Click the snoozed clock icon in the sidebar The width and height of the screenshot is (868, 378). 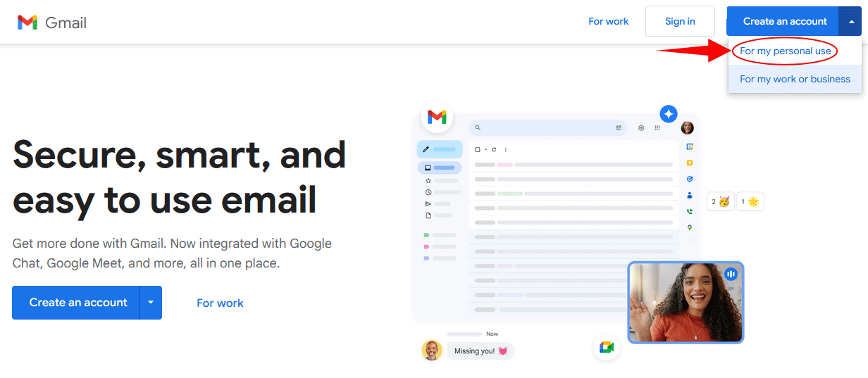(428, 192)
